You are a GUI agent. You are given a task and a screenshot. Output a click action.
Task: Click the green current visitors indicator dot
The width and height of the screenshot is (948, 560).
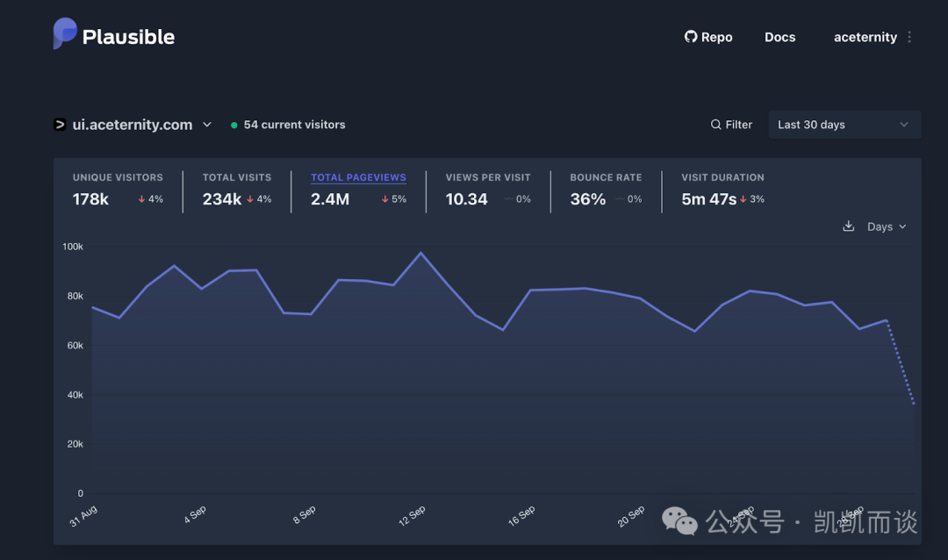coord(234,126)
